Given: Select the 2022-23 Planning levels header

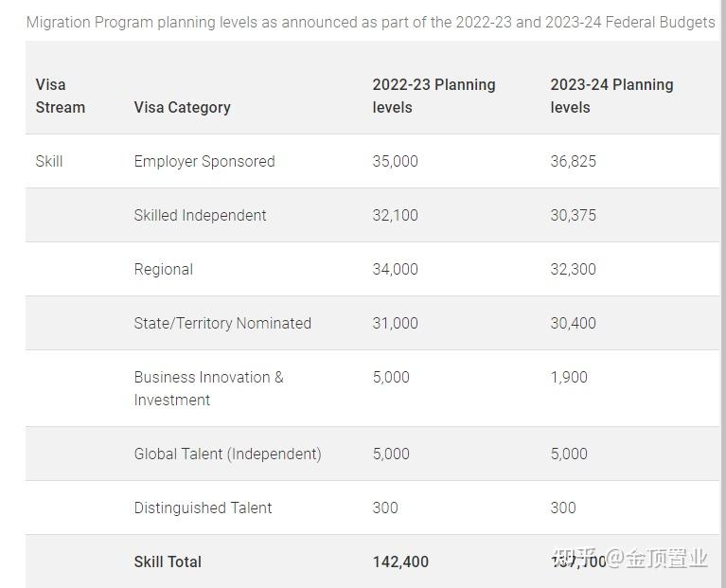Looking at the screenshot, I should tap(434, 96).
